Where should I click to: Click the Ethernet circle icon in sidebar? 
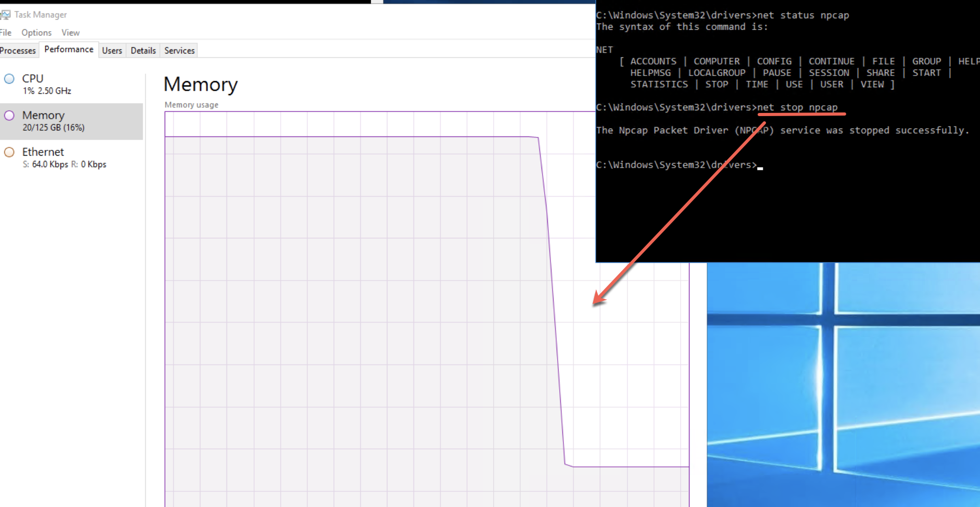coord(9,152)
